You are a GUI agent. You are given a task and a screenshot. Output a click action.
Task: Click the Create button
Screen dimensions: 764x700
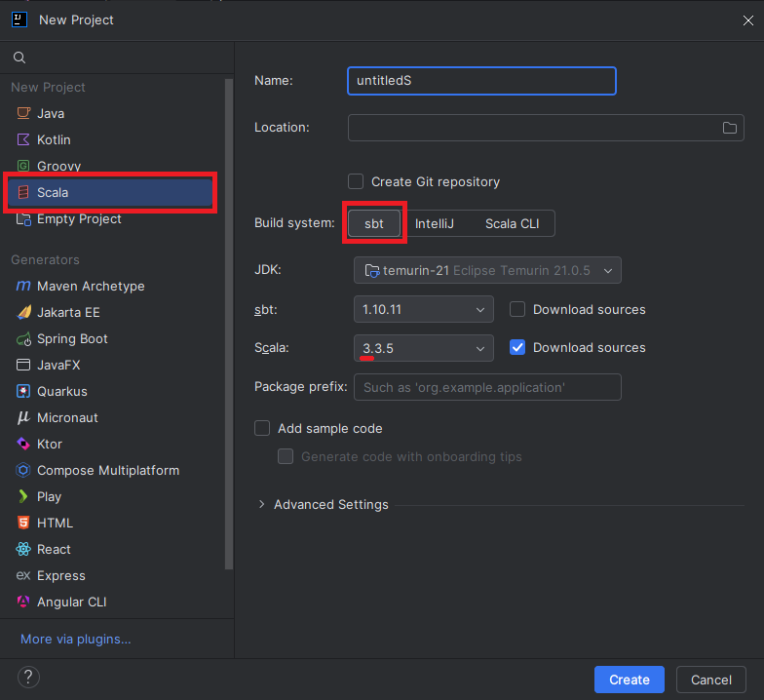click(x=630, y=680)
